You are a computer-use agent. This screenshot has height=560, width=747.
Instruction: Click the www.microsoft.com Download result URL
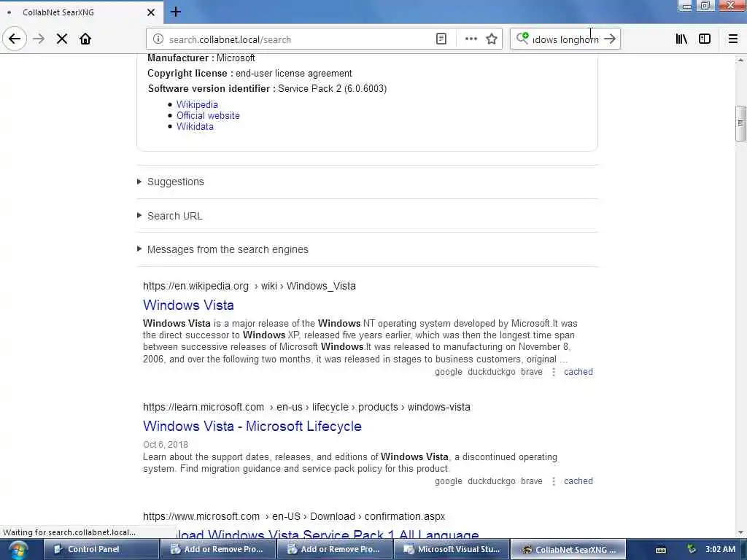[x=294, y=516]
